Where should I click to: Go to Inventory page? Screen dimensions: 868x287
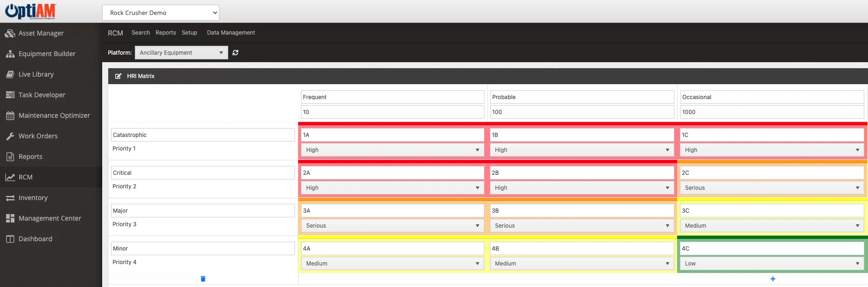click(33, 198)
